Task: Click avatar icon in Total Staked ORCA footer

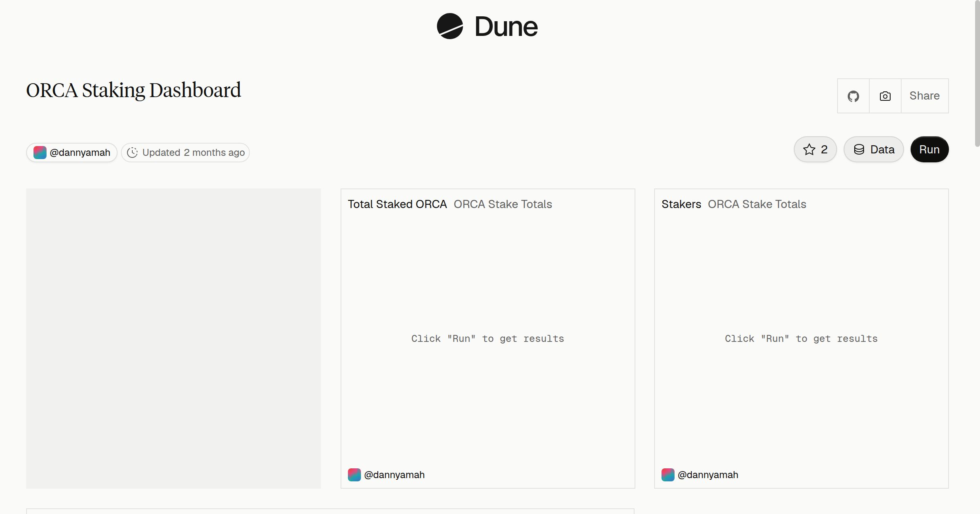Action: tap(354, 475)
